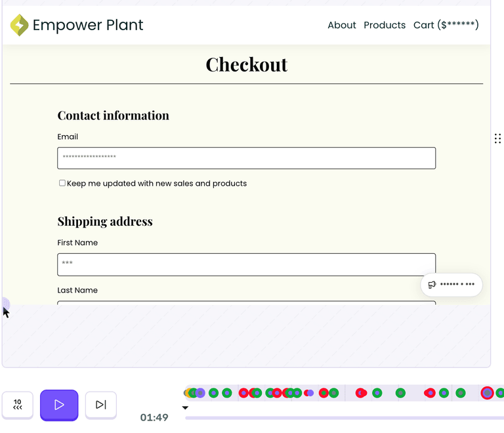The height and width of the screenshot is (433, 504).
Task: Rewind the replay by 10 seconds
Action: (x=17, y=405)
